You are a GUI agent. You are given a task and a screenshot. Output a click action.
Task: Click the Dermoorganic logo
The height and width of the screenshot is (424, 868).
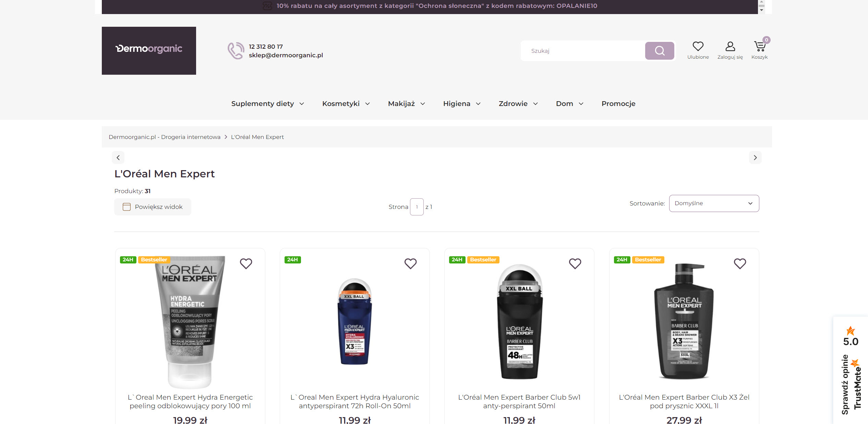pos(149,50)
